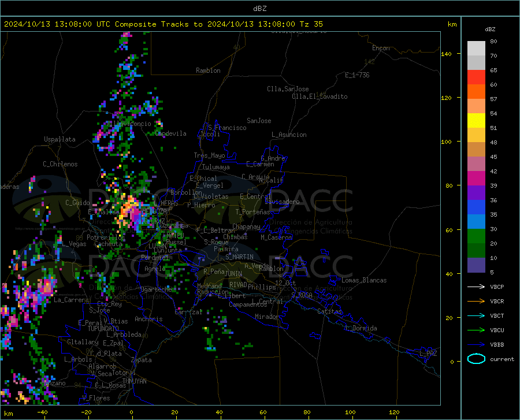Click the dBZ title at top

259,9
